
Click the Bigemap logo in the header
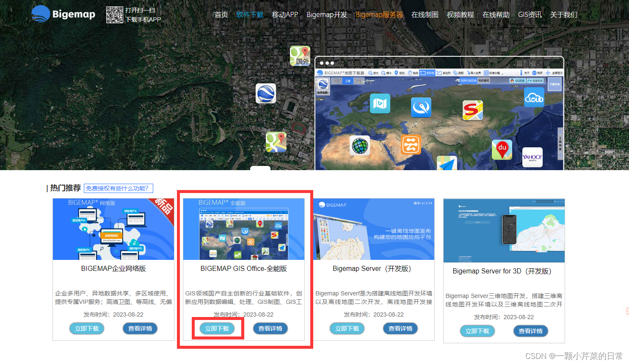click(63, 14)
